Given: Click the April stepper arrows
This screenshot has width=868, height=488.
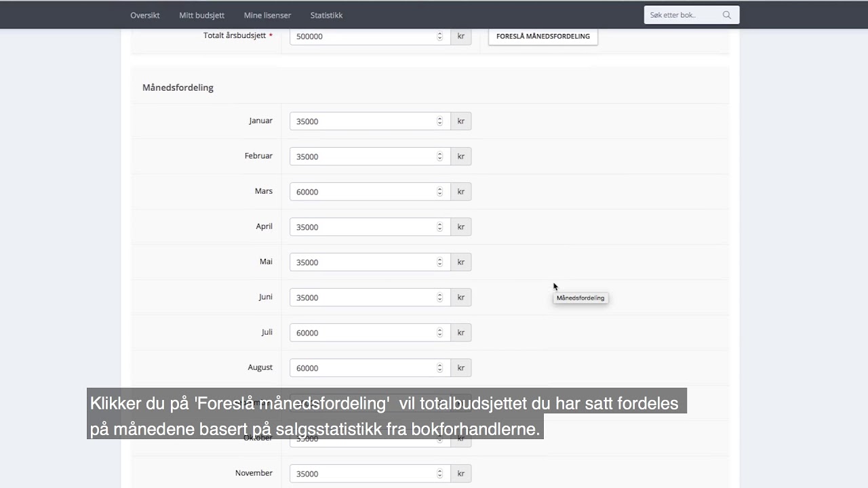Looking at the screenshot, I should pos(439,227).
